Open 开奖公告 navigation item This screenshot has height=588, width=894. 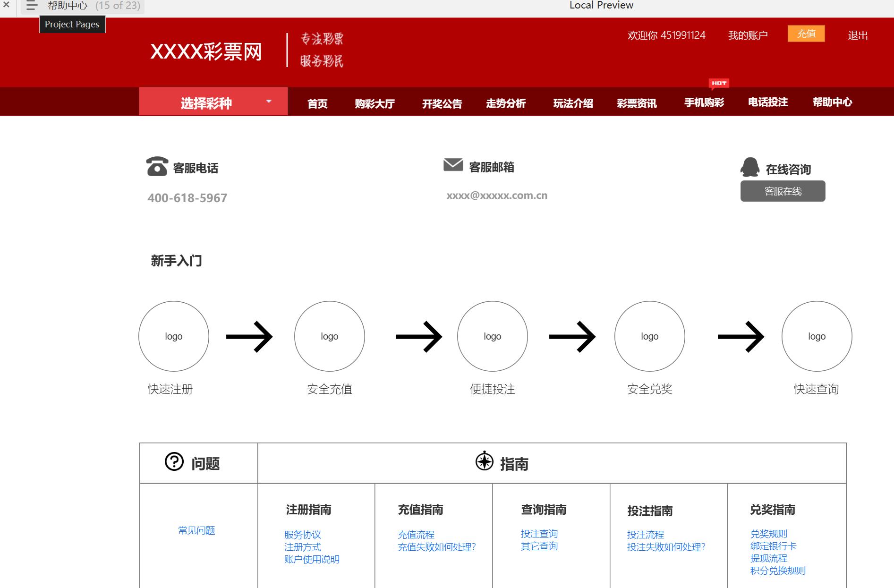(442, 103)
